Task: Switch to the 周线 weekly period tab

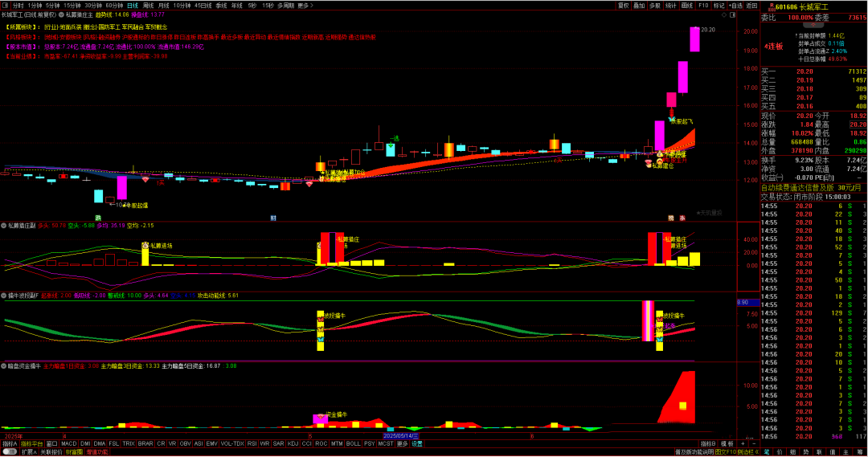Action: click(148, 5)
